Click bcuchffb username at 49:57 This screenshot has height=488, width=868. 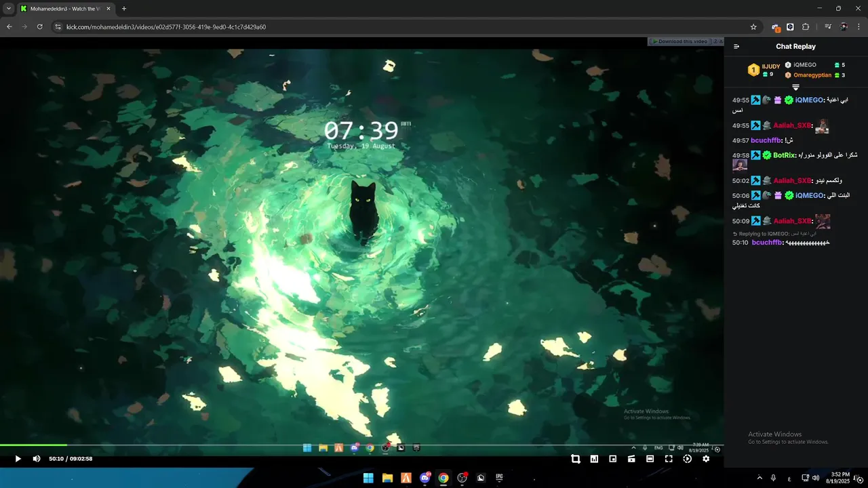point(766,140)
